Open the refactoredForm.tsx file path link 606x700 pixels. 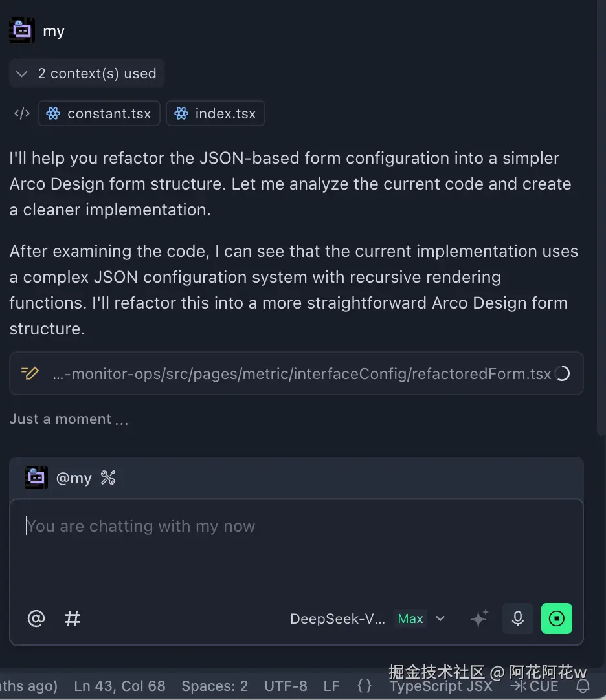click(302, 374)
